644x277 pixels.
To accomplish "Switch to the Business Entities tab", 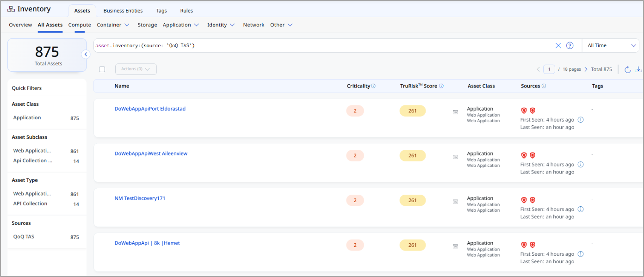I will point(123,11).
